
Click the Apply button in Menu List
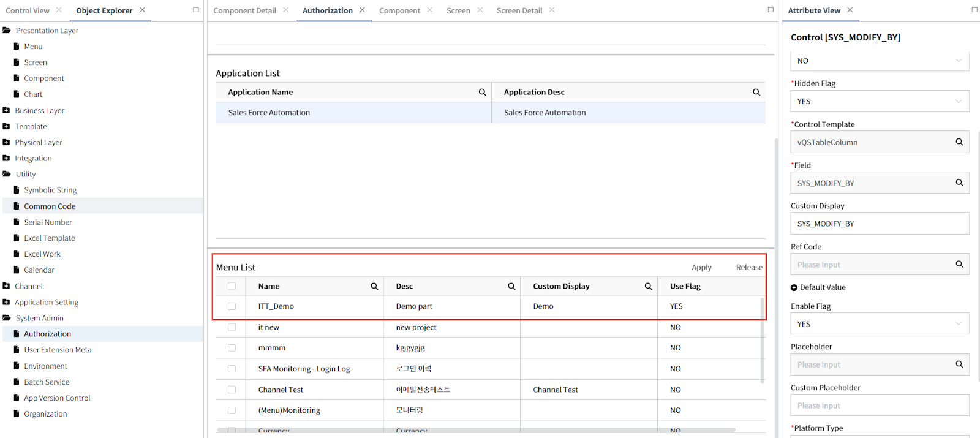coord(701,268)
